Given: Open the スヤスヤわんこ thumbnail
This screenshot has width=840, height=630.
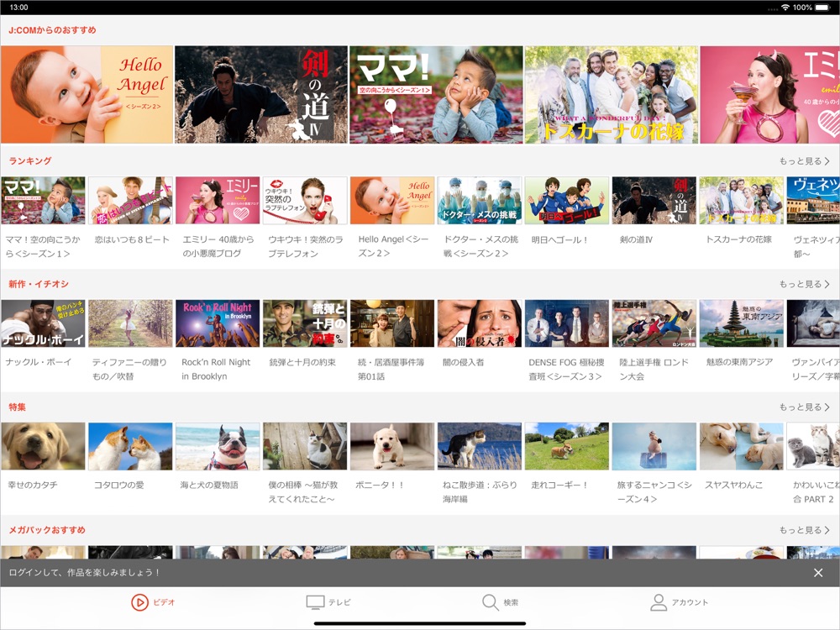Looking at the screenshot, I should coord(742,446).
